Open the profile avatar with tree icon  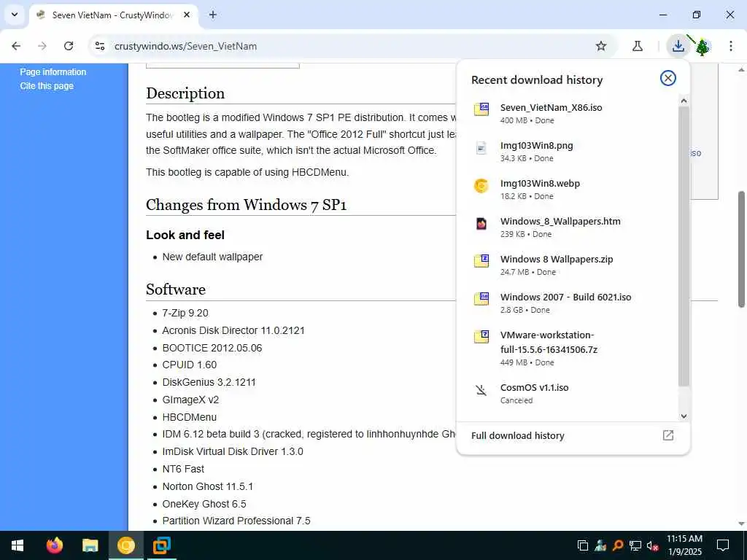click(x=703, y=47)
